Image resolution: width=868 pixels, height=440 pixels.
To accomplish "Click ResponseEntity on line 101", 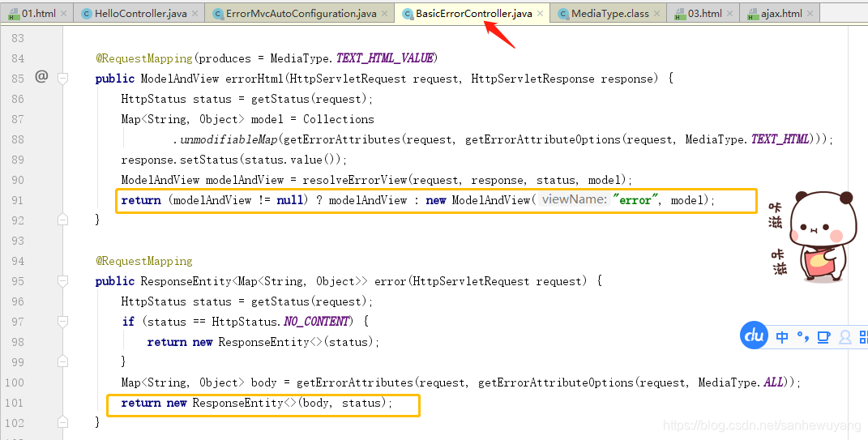I will coord(238,403).
